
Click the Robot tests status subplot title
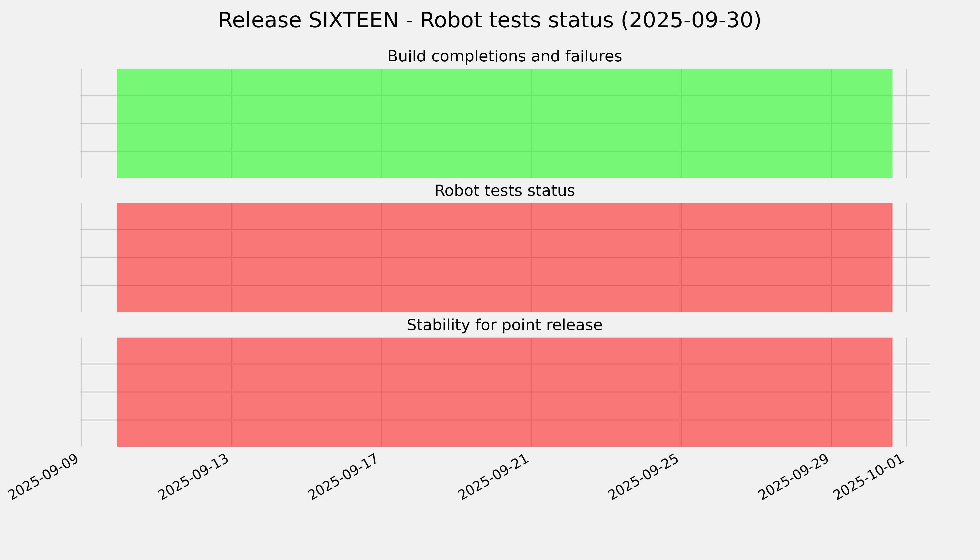[x=504, y=191]
